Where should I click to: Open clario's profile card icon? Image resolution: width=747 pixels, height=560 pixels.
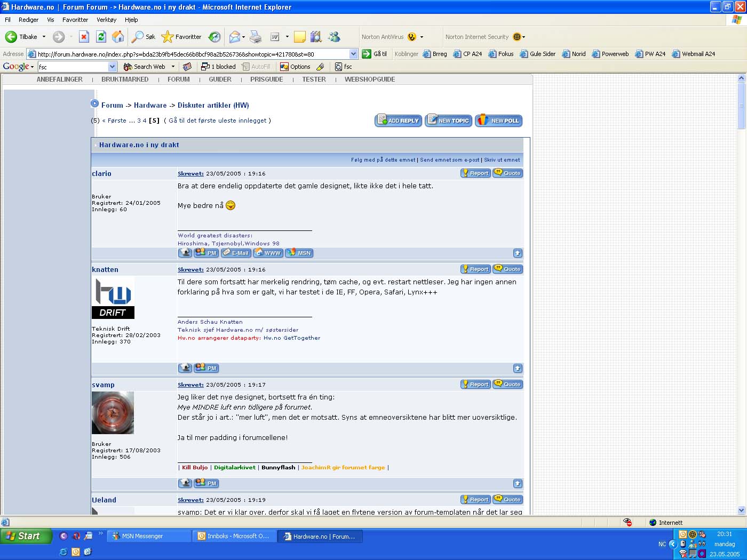point(185,253)
